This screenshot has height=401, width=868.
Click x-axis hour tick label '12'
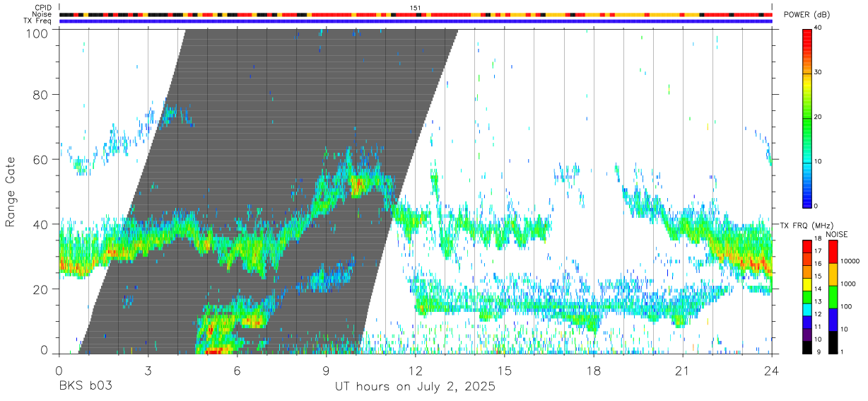click(416, 371)
